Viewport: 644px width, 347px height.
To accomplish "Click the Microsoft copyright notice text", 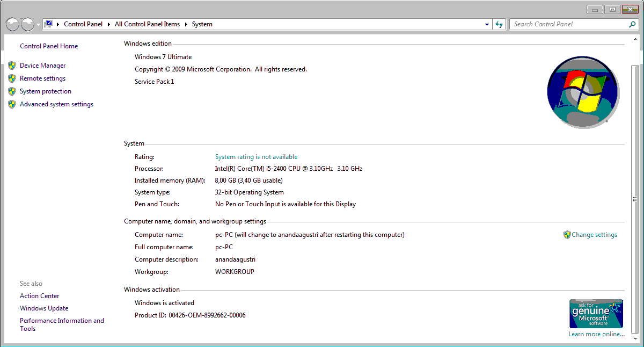I will pyautogui.click(x=221, y=69).
